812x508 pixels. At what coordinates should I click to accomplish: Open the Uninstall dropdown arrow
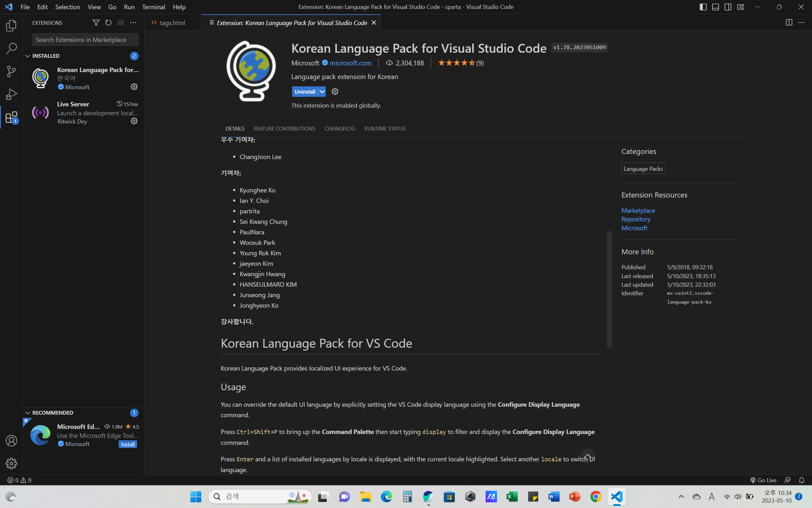322,91
